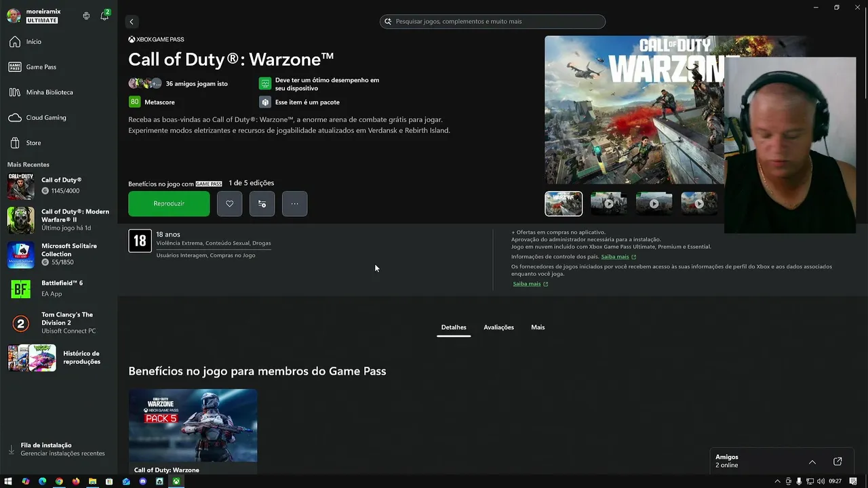868x488 pixels.
Task: Open the notifications bell
Action: tap(104, 16)
